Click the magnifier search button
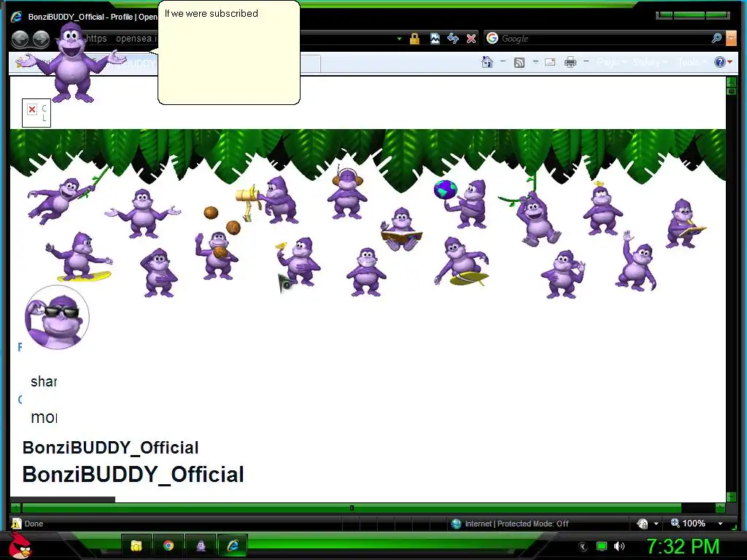Viewport: 747px width, 560px height. 716,38
